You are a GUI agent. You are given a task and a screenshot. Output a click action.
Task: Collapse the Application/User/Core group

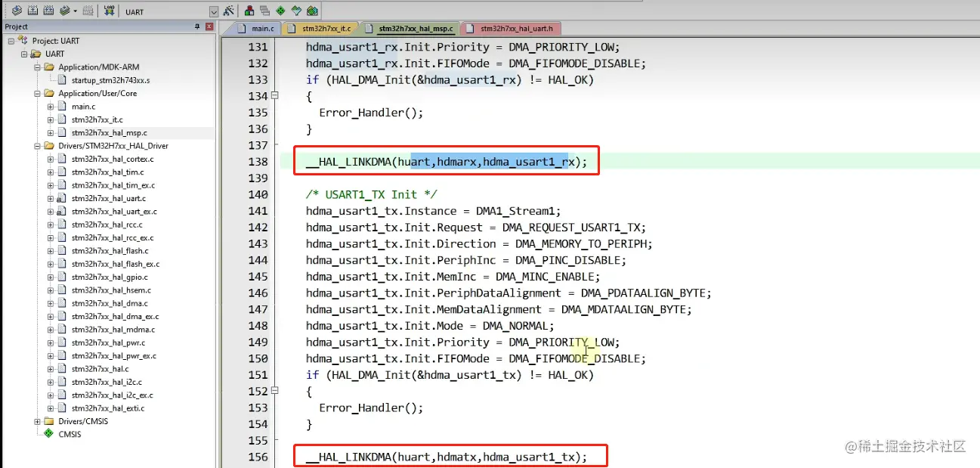38,94
